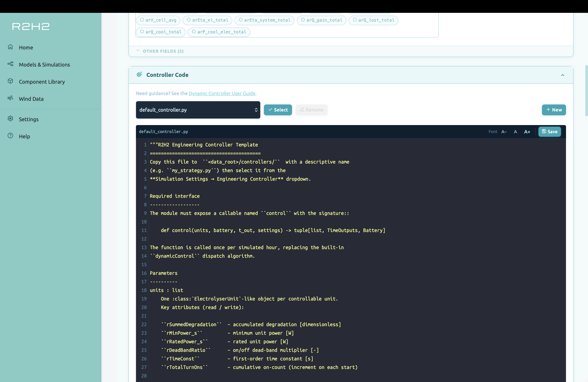Click the Select button
Image resolution: width=588 pixels, height=382 pixels.
(x=278, y=110)
